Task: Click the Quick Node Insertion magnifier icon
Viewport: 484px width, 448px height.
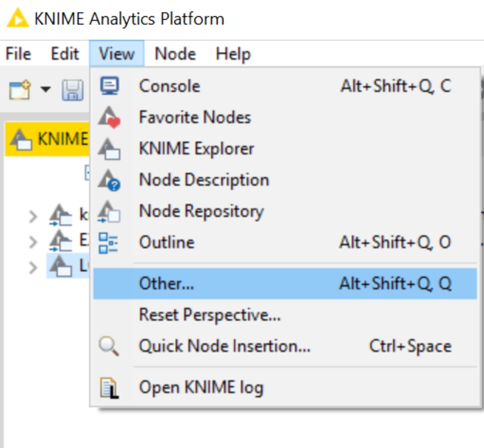Action: click(x=109, y=346)
